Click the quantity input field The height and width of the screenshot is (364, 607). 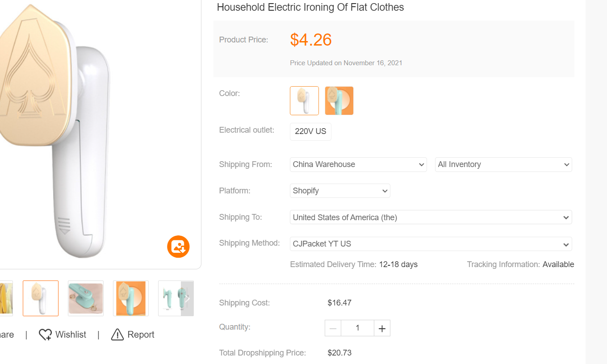357,328
